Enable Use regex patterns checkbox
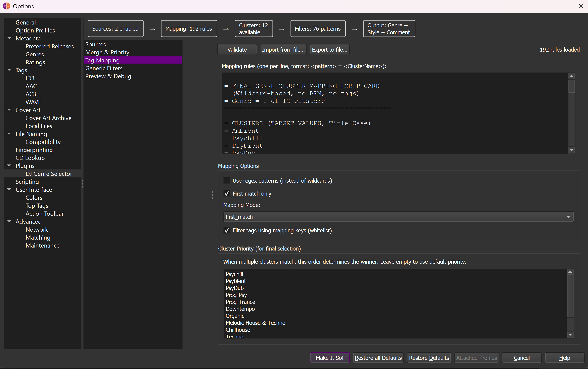 [x=227, y=181]
